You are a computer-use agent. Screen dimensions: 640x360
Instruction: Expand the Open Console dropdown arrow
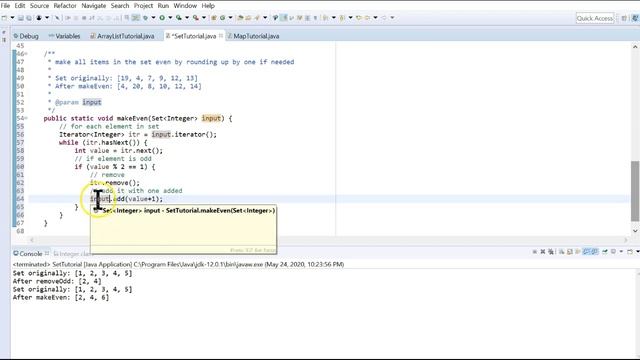pos(638,251)
